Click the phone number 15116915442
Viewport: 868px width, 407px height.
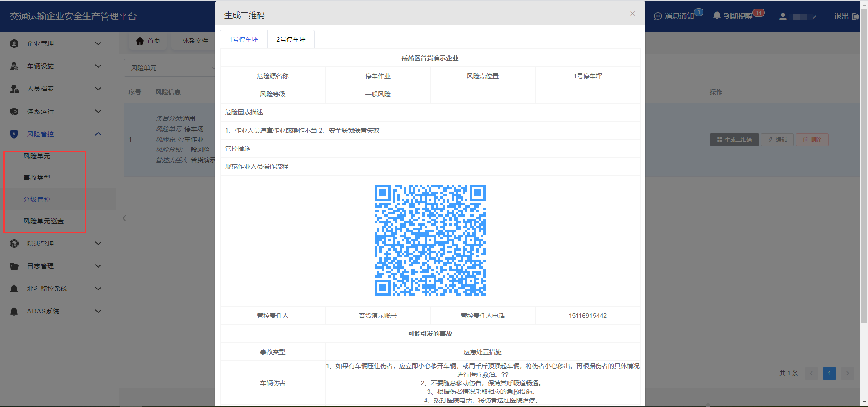click(x=587, y=316)
